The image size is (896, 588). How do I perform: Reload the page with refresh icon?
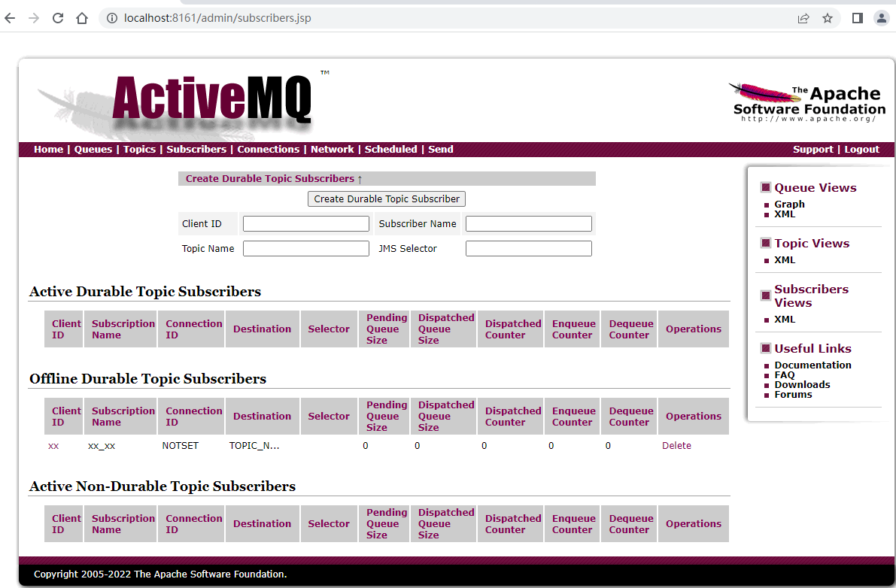58,18
